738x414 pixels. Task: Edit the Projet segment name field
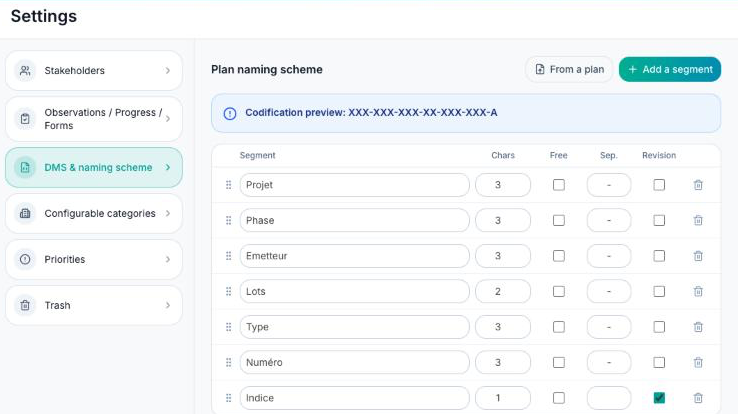coord(354,185)
